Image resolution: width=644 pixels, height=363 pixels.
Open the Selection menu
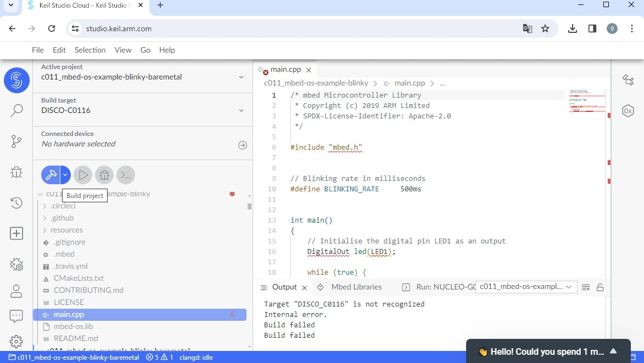90,50
